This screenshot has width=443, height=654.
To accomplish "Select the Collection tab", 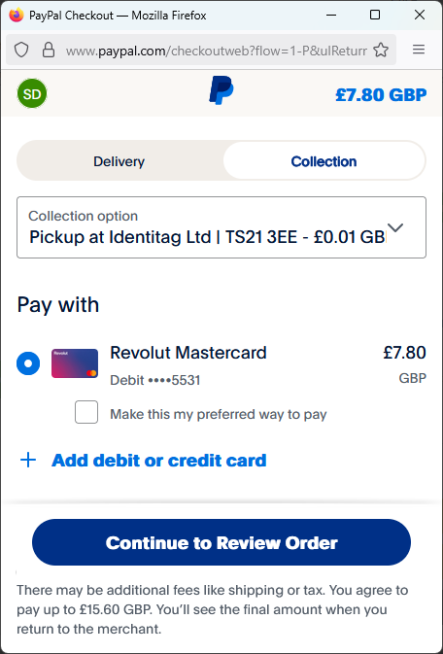I will click(x=324, y=161).
